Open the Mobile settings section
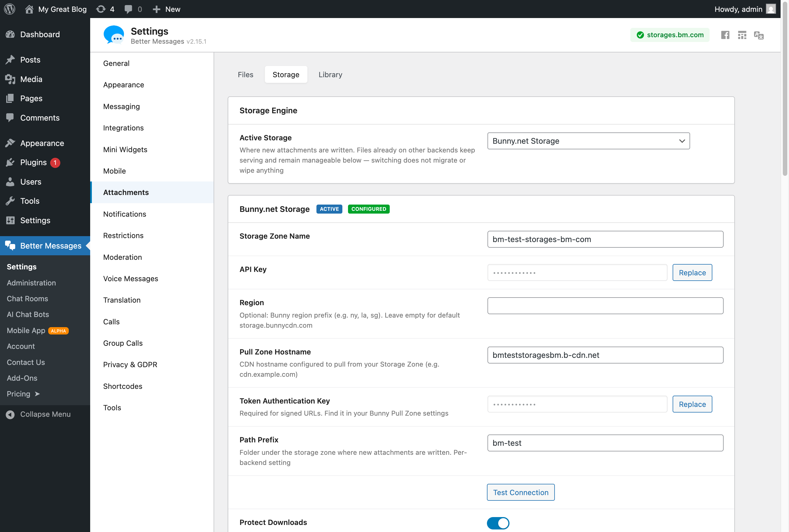 [152, 171]
